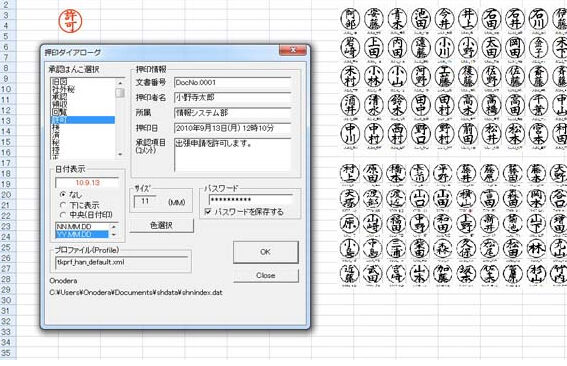Viewport: 567px width, 366px height.
Task: Click up arrow of date format list
Action: pyautogui.click(x=114, y=227)
